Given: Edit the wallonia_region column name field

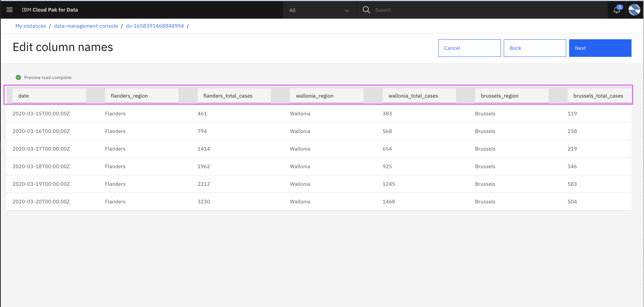Looking at the screenshot, I should click(x=327, y=96).
